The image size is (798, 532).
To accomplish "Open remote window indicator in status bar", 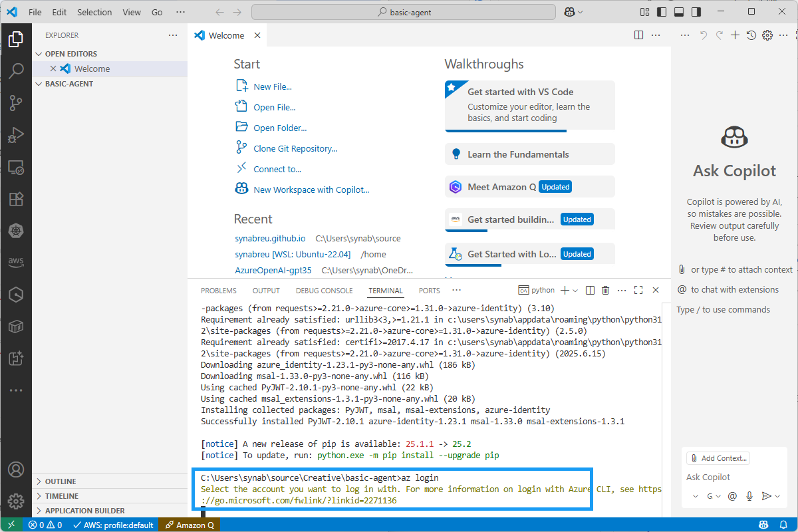I will 11,525.
